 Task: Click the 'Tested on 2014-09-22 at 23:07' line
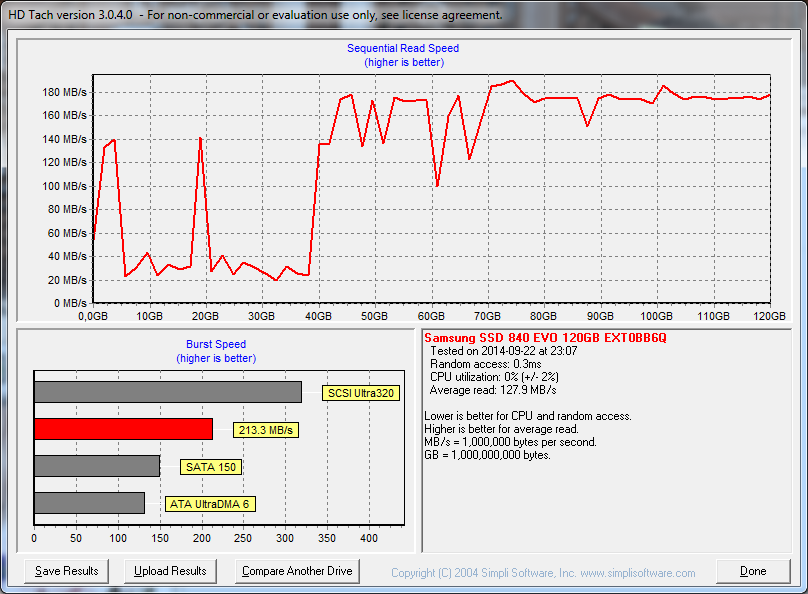(503, 351)
